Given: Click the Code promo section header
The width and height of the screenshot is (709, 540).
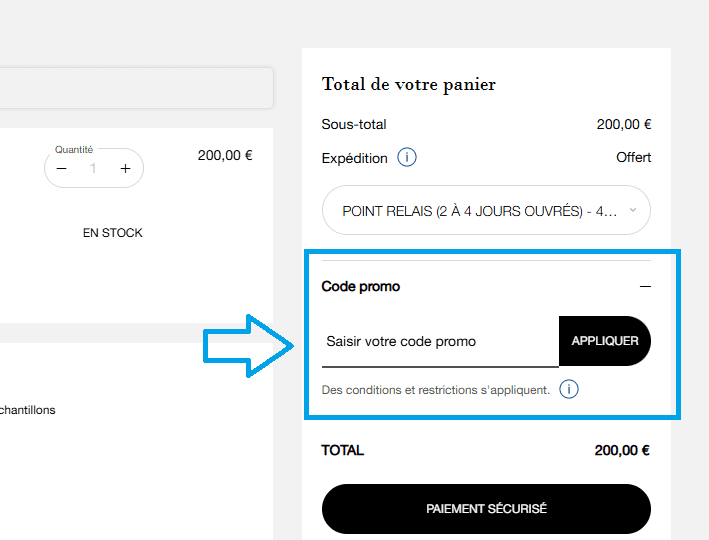Looking at the screenshot, I should 361,286.
